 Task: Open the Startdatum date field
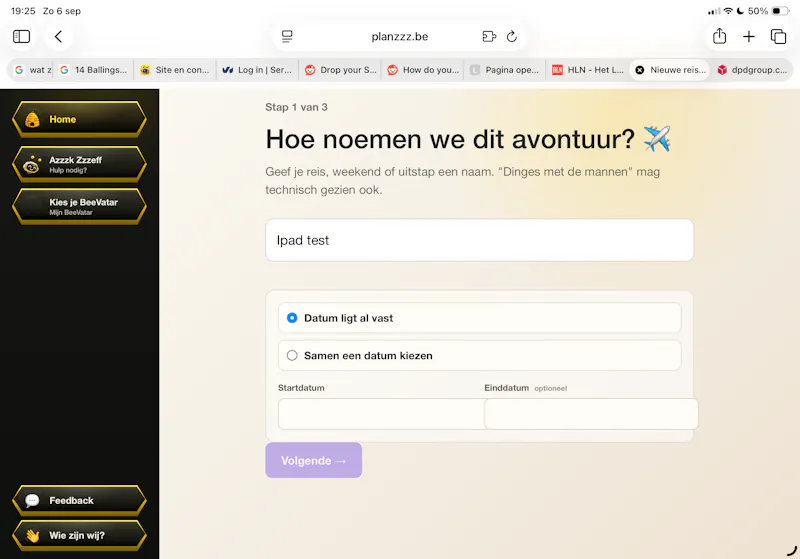click(381, 414)
